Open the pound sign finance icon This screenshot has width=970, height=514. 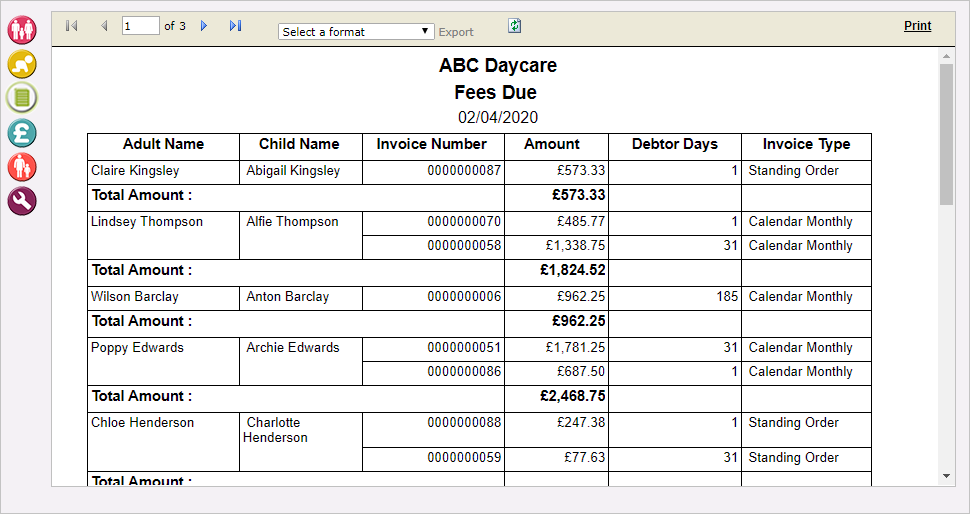pos(22,132)
